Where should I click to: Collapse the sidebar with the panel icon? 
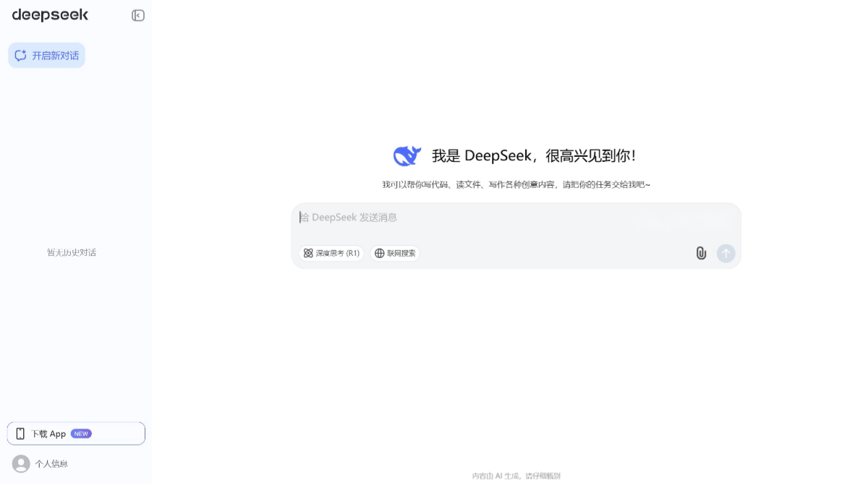[x=138, y=15]
